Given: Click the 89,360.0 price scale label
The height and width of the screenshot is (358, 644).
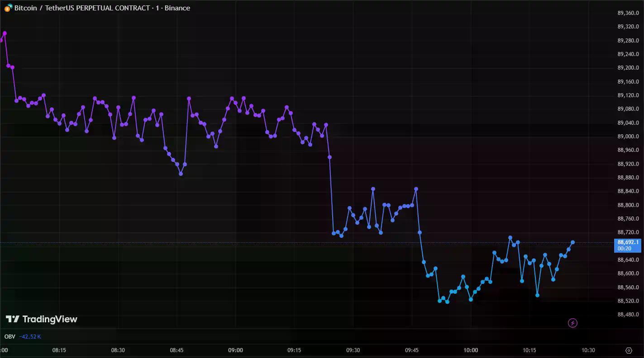Looking at the screenshot, I should (x=628, y=13).
